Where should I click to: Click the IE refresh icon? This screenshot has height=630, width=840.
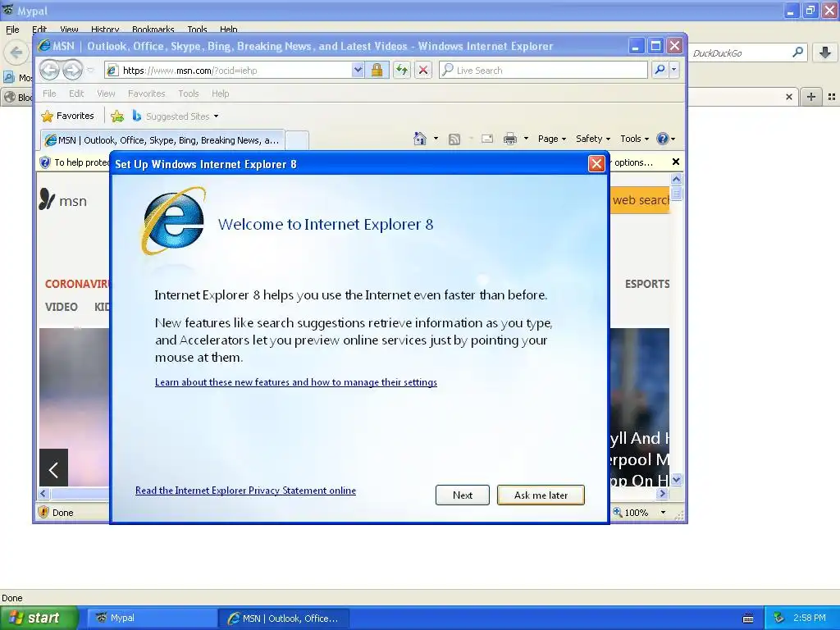pyautogui.click(x=402, y=70)
